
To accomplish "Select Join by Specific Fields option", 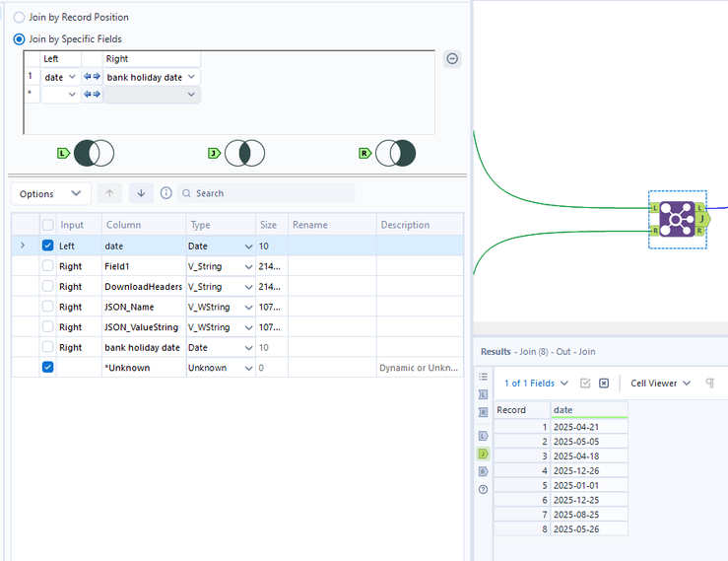I will 19,39.
